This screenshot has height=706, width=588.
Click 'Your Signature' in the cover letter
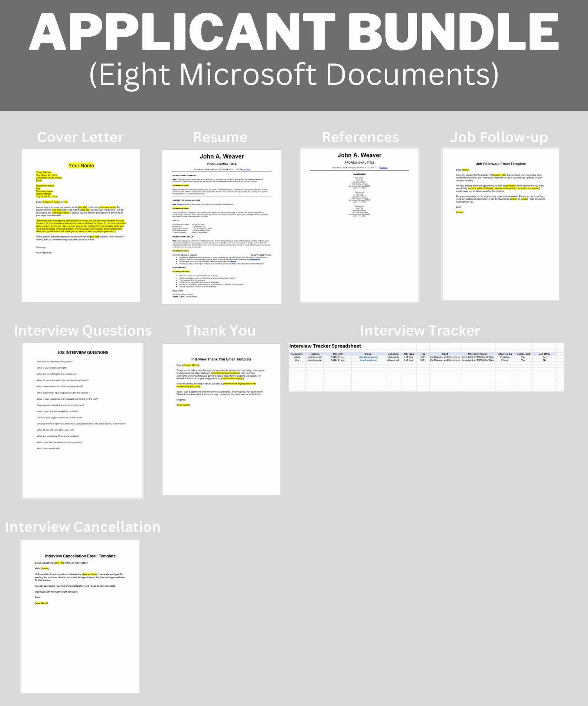click(x=44, y=253)
